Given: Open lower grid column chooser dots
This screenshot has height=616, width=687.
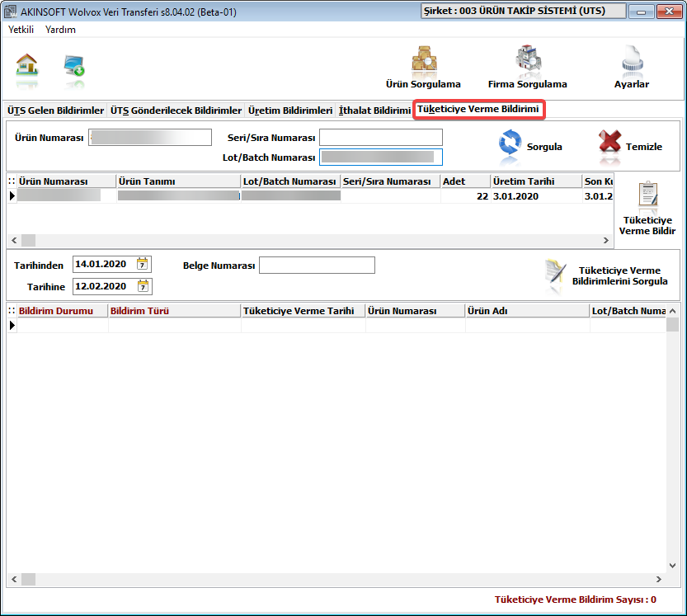Looking at the screenshot, I should click(x=12, y=311).
